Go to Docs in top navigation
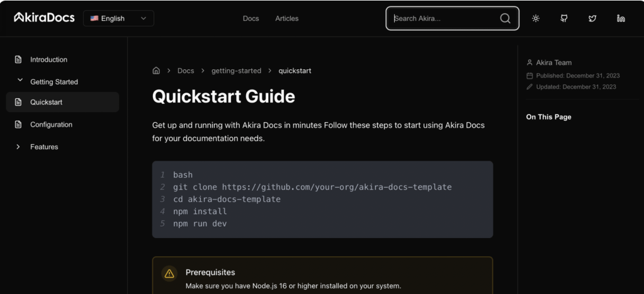644x294 pixels. coord(251,18)
